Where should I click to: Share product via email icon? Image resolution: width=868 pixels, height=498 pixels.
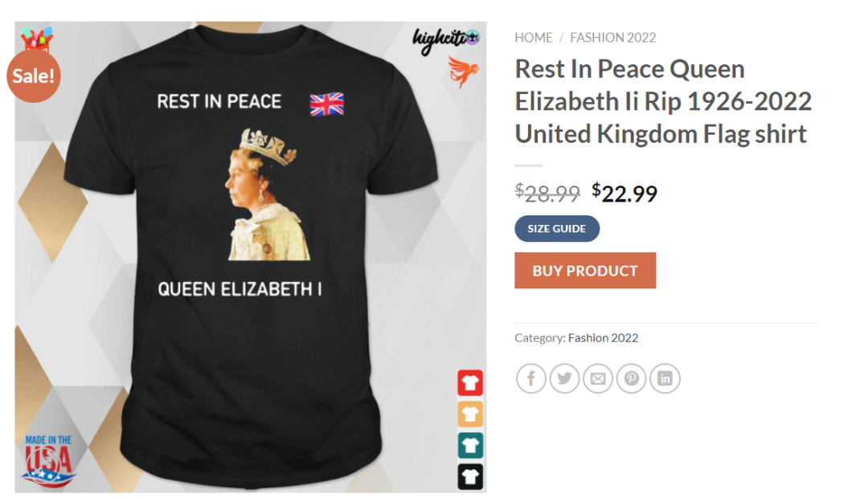click(x=598, y=378)
